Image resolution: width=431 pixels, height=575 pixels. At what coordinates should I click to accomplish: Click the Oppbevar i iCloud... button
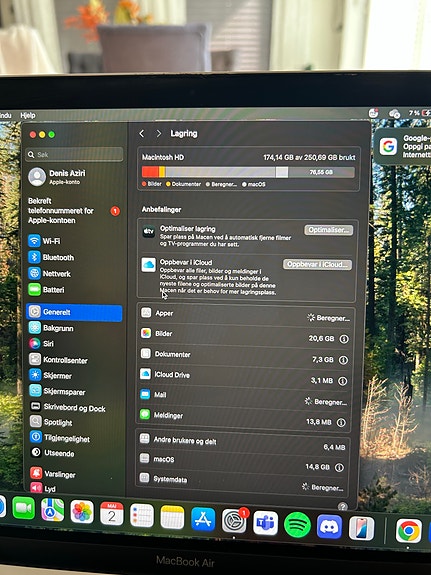click(x=317, y=264)
